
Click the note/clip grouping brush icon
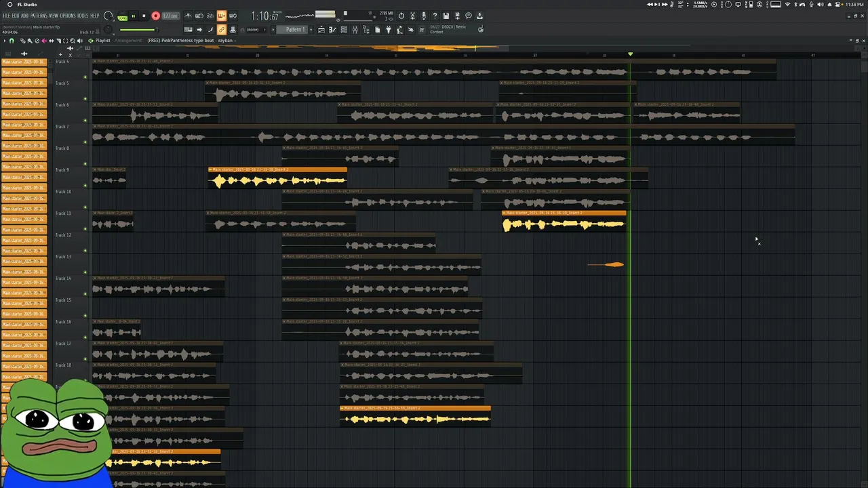click(210, 30)
